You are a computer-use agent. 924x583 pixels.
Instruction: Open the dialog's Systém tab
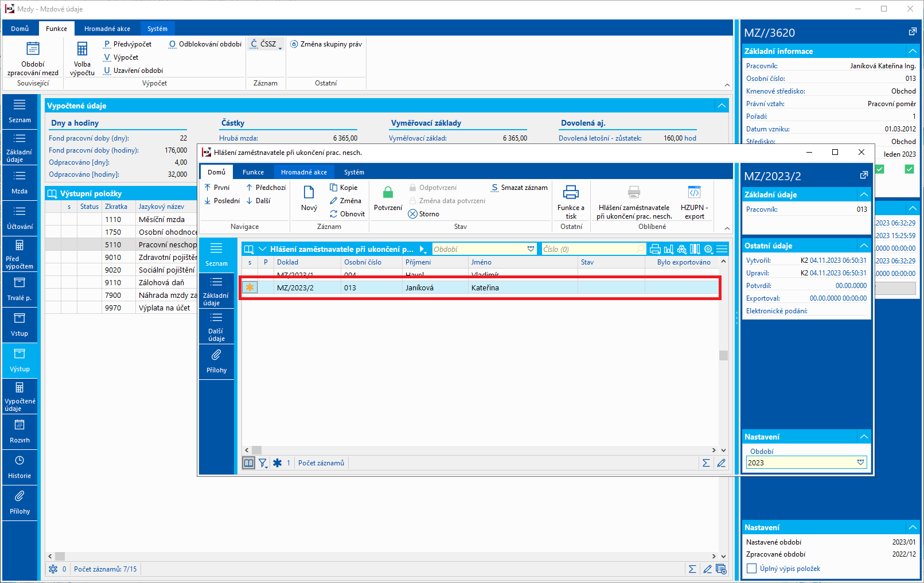click(354, 172)
